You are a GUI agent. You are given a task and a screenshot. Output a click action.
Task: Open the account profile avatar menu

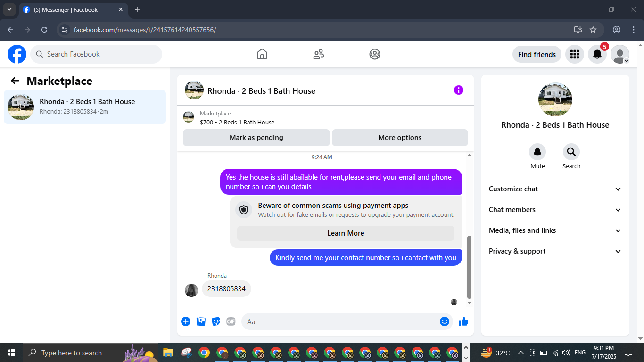tap(620, 54)
